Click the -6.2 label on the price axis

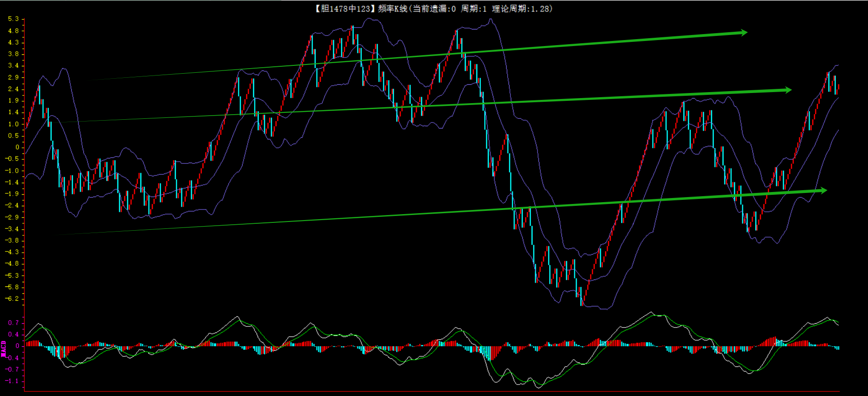(x=12, y=298)
